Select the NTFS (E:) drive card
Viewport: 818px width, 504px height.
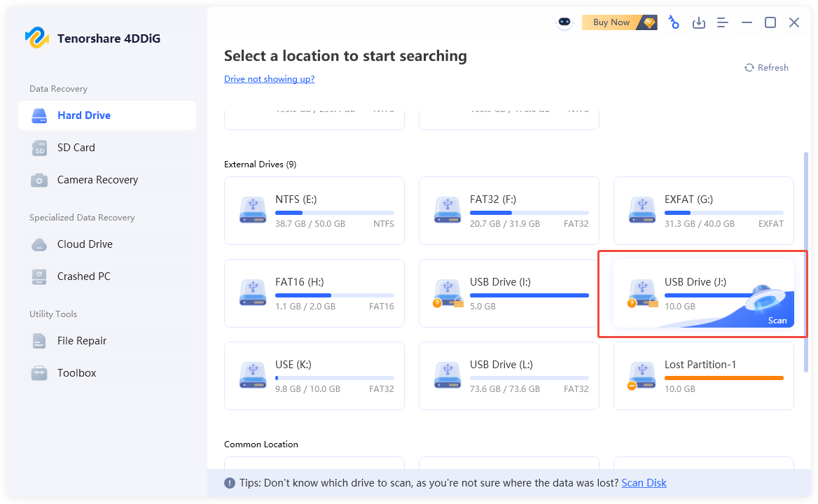click(x=314, y=211)
